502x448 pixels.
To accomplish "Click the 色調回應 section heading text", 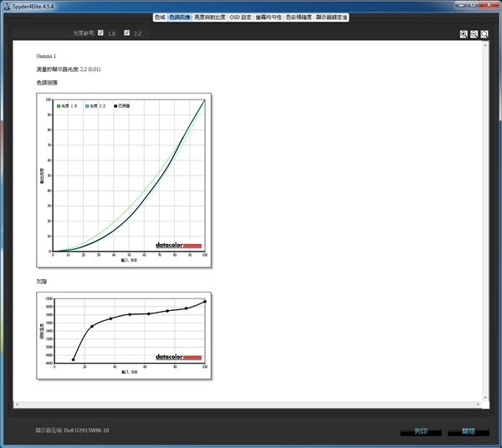I will (47, 83).
